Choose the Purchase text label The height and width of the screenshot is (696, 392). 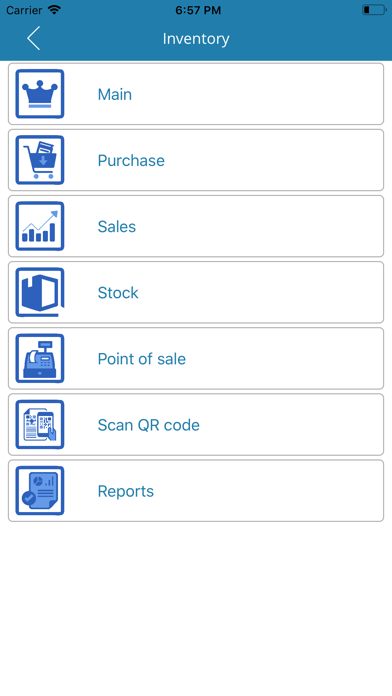pyautogui.click(x=131, y=161)
